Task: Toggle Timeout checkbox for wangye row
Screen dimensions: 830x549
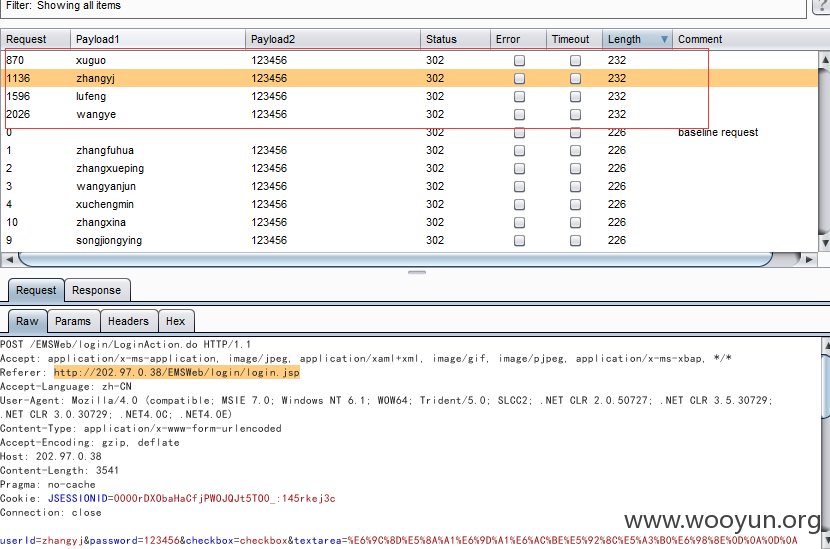Action: pyautogui.click(x=575, y=114)
